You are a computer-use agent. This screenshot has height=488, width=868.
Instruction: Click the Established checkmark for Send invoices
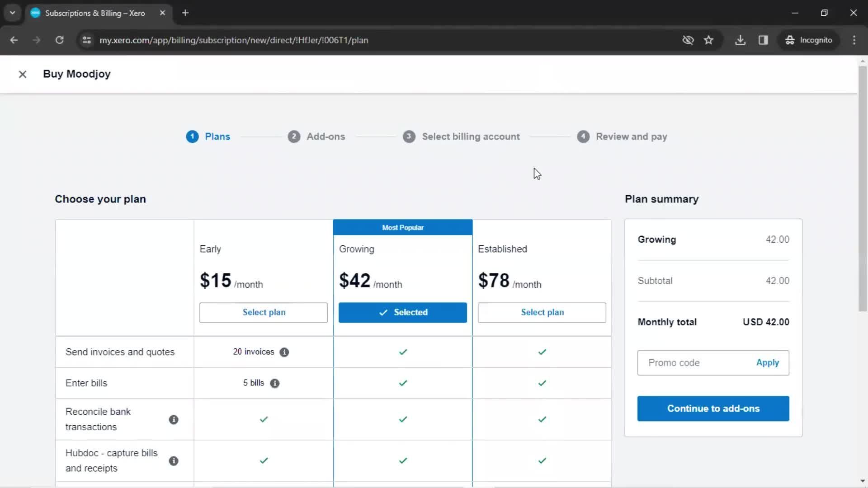(x=542, y=352)
